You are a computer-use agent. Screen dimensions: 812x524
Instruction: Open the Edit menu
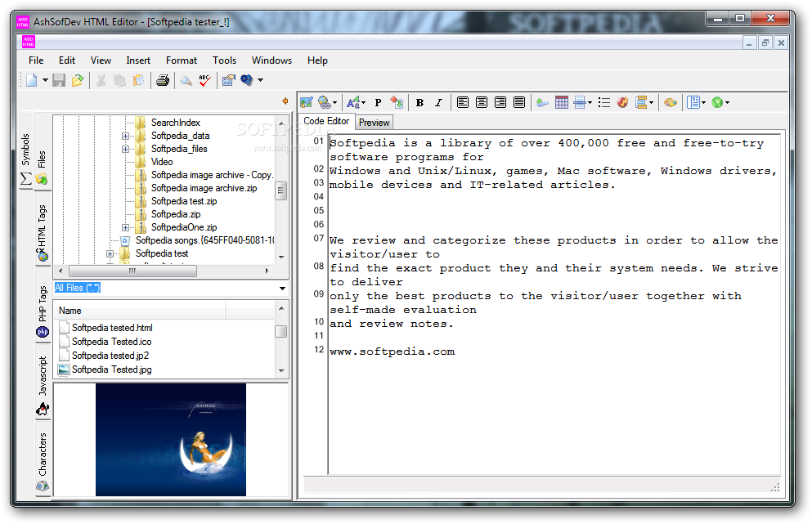coord(67,60)
